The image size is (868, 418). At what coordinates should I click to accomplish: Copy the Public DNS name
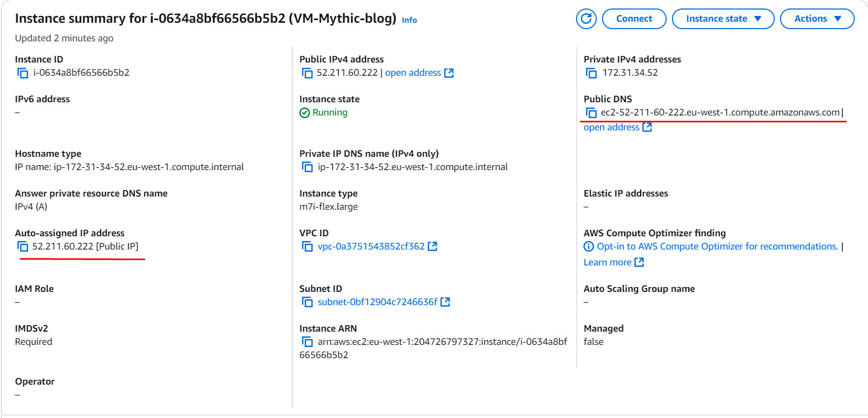point(591,112)
